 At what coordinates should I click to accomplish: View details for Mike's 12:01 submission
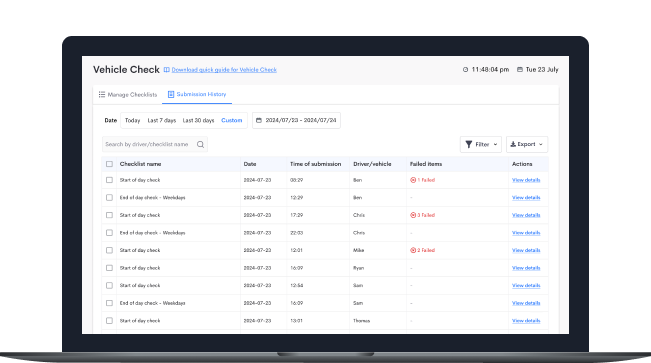coord(526,250)
